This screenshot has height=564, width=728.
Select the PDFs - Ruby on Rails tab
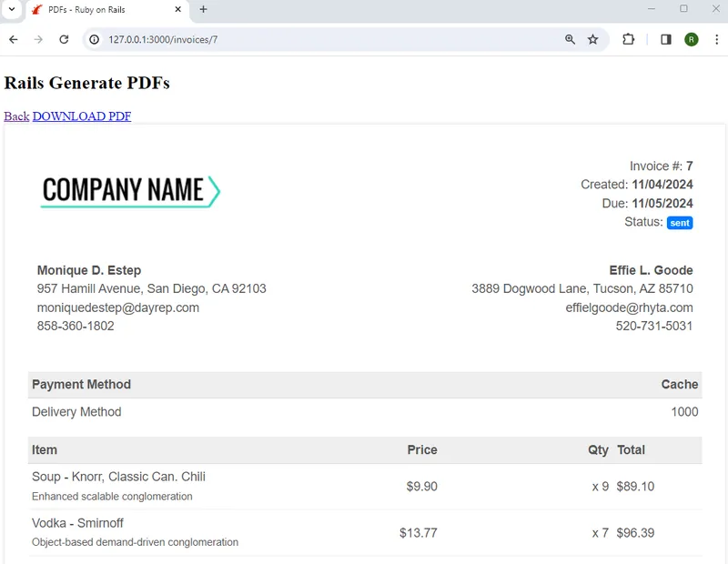tap(107, 10)
